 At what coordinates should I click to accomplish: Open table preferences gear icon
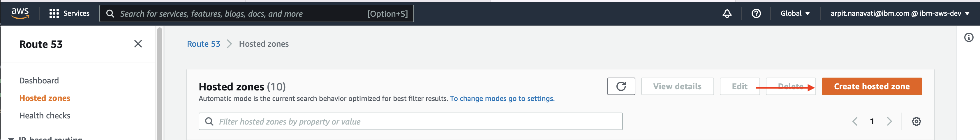(916, 121)
